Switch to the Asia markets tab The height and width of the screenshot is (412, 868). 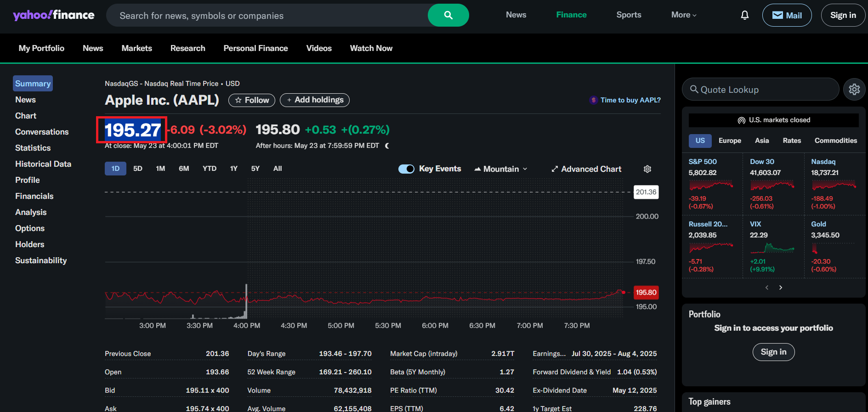coord(762,141)
